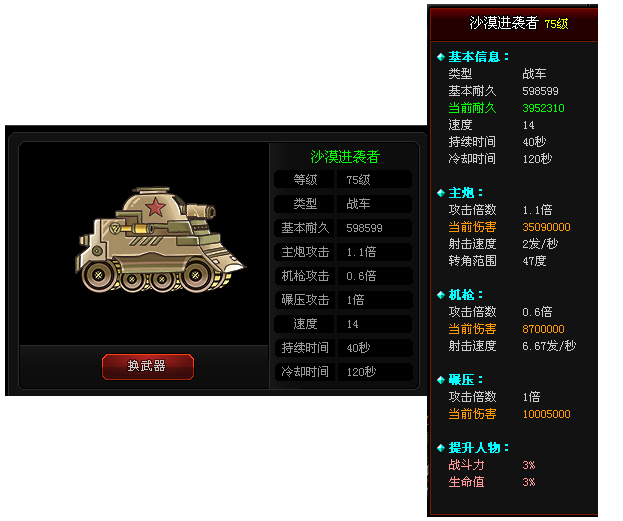Select the 碾压攻击 1倍 row
The width and height of the screenshot is (623, 521).
coord(343,300)
